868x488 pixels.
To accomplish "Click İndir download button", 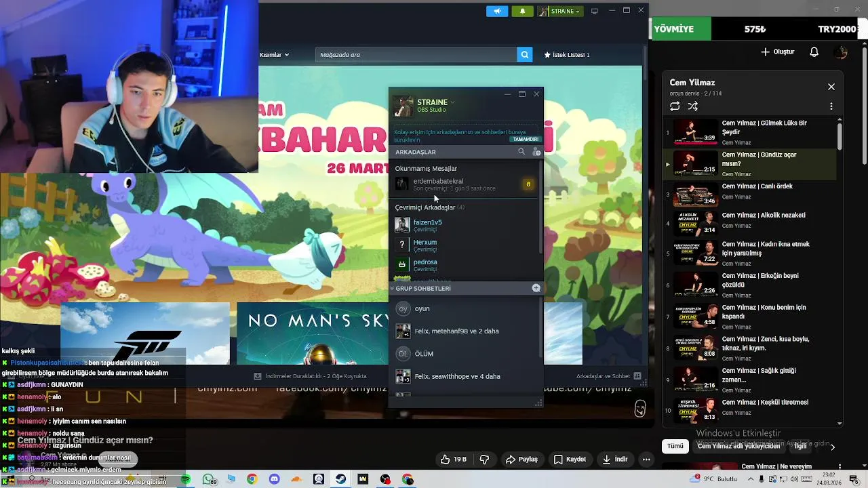I will pyautogui.click(x=615, y=460).
